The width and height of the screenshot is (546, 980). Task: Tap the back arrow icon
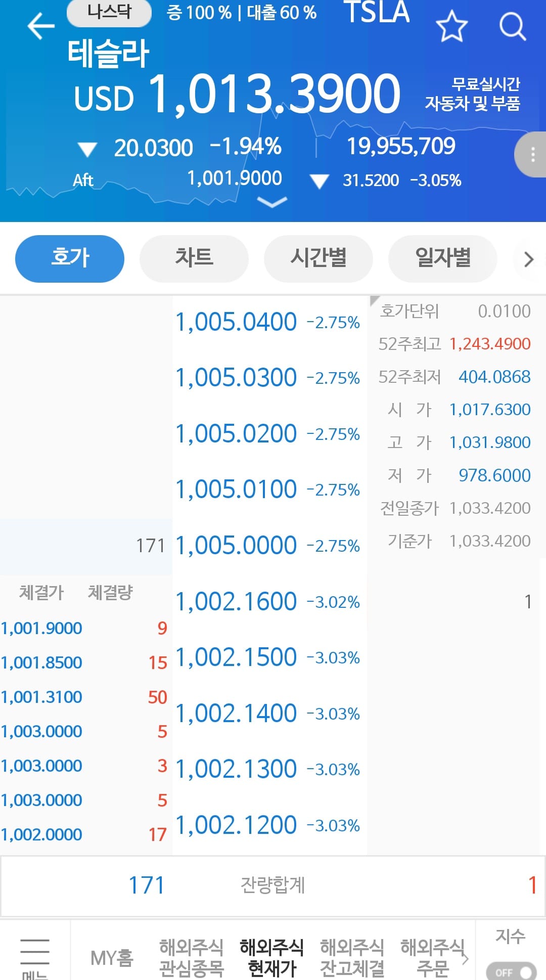pyautogui.click(x=40, y=26)
